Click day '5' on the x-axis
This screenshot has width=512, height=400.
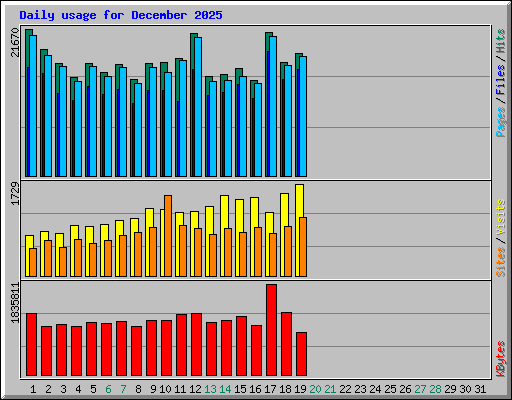[93, 389]
